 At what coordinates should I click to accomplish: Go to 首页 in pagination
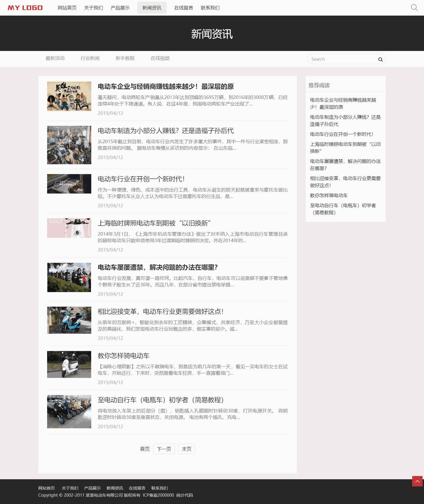click(x=145, y=449)
